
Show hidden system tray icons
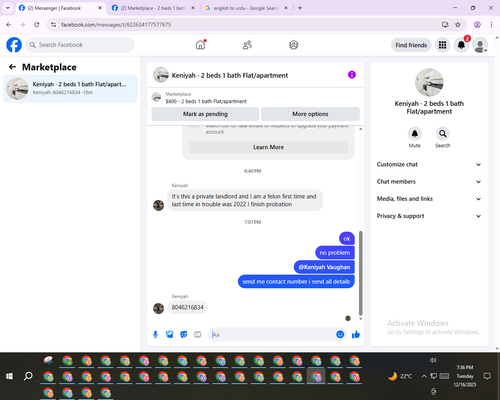(x=424, y=376)
